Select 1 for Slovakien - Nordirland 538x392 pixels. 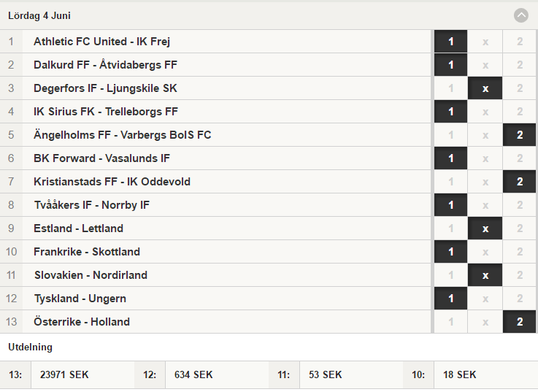tap(450, 275)
